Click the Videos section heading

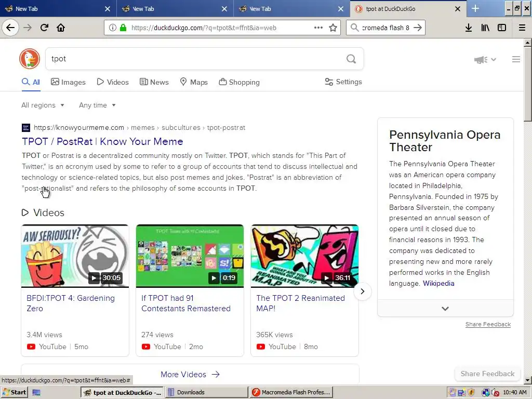tap(43, 212)
